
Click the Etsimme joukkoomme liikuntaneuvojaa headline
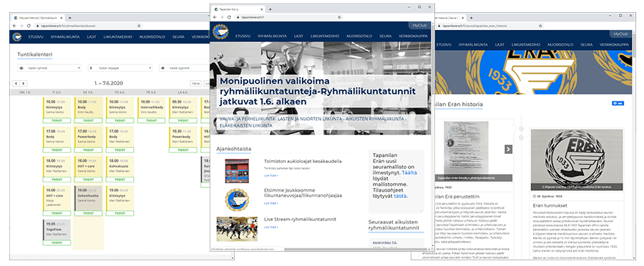pyautogui.click(x=304, y=193)
